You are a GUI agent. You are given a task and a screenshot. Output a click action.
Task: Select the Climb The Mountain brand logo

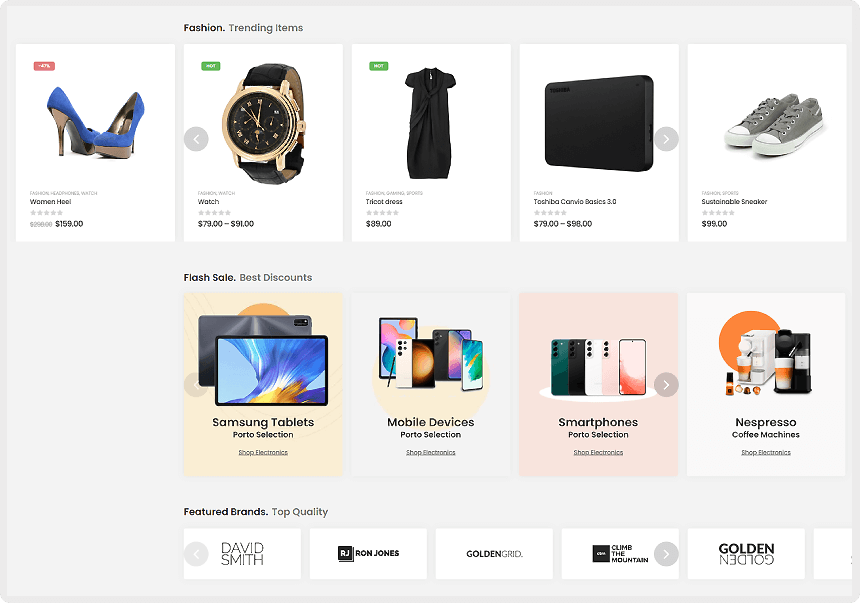click(x=620, y=554)
